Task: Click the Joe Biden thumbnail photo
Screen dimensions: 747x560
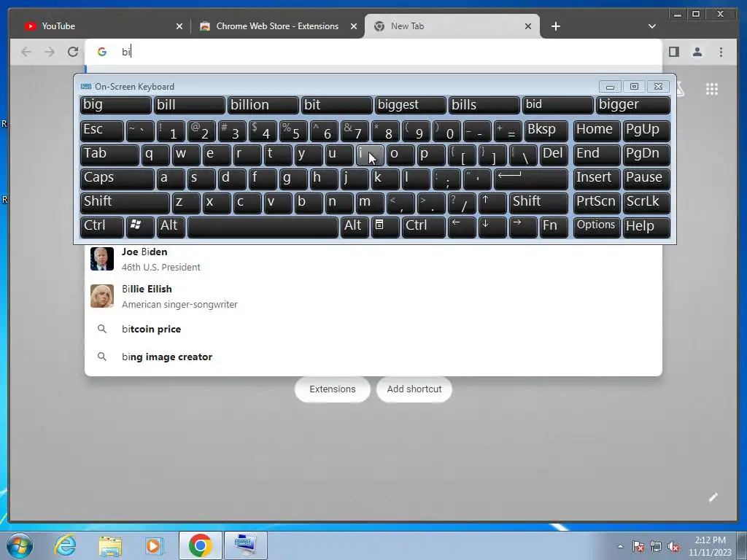Action: tap(102, 259)
